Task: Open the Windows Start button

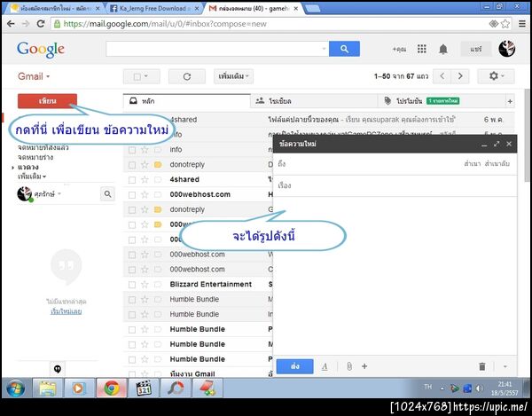Action: (15, 389)
